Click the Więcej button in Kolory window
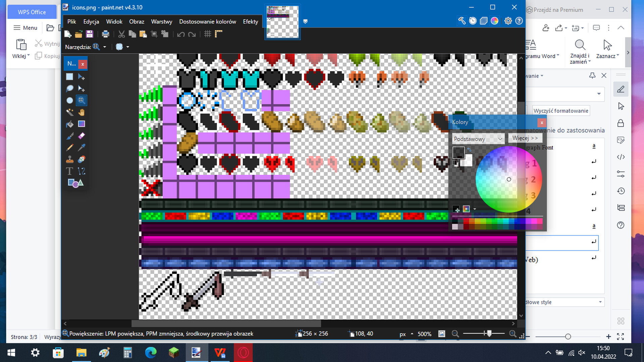This screenshot has height=362, width=644. click(x=525, y=138)
